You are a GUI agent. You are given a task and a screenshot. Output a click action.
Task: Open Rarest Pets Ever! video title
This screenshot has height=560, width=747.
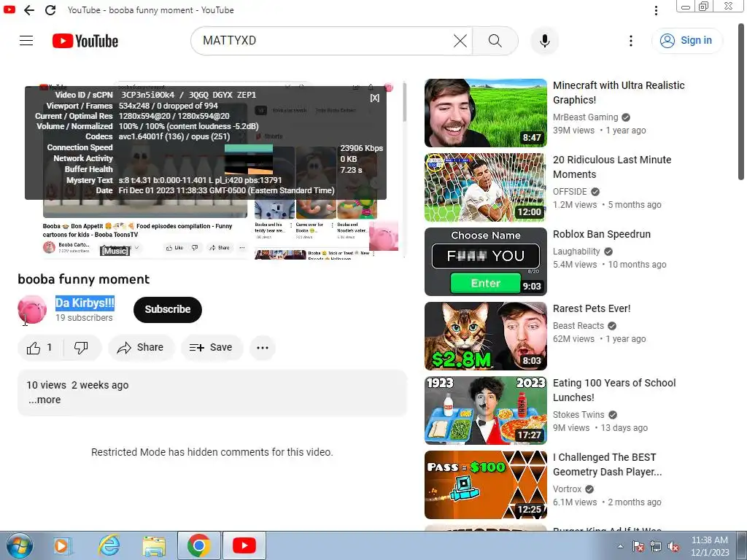591,308
